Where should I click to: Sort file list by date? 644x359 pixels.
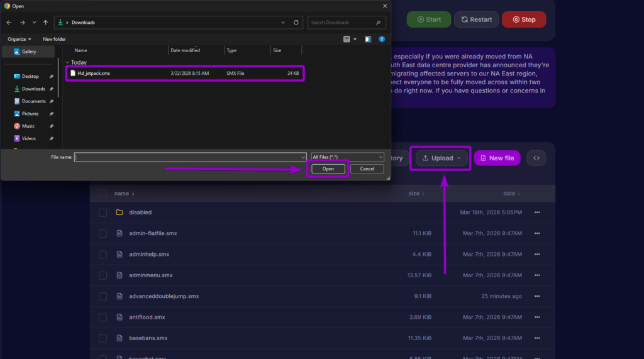[x=511, y=194]
